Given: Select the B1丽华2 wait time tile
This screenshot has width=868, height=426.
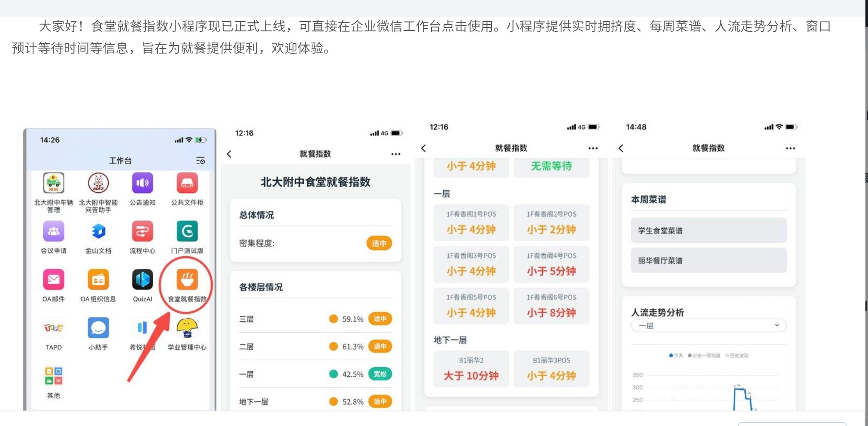Looking at the screenshot, I should click(471, 369).
